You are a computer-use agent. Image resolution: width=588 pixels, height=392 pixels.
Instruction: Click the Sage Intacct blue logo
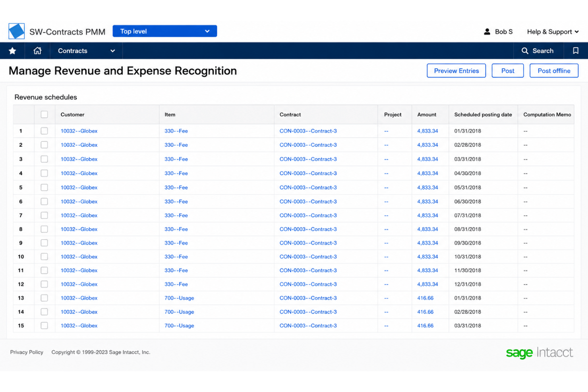click(x=16, y=31)
